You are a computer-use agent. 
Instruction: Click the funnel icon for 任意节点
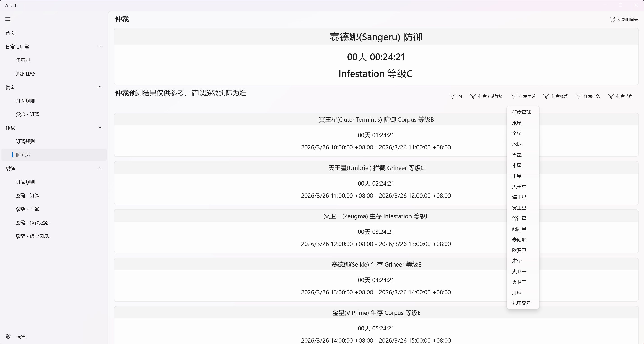click(611, 96)
